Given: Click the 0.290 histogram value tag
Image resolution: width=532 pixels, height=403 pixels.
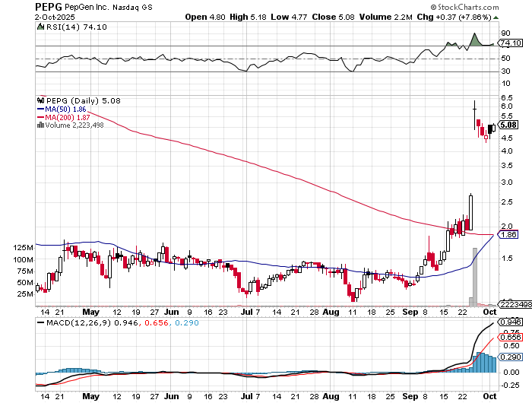Looking at the screenshot, I should pos(510,357).
